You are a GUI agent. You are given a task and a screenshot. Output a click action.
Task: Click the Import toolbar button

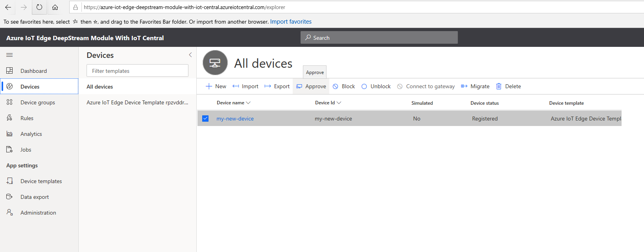pos(245,86)
